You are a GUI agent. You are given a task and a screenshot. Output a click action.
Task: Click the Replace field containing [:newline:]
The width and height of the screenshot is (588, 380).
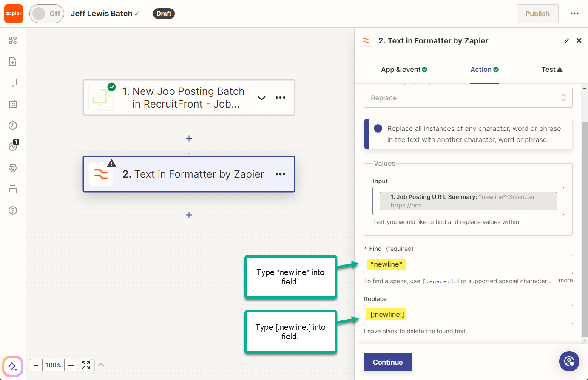coord(468,315)
